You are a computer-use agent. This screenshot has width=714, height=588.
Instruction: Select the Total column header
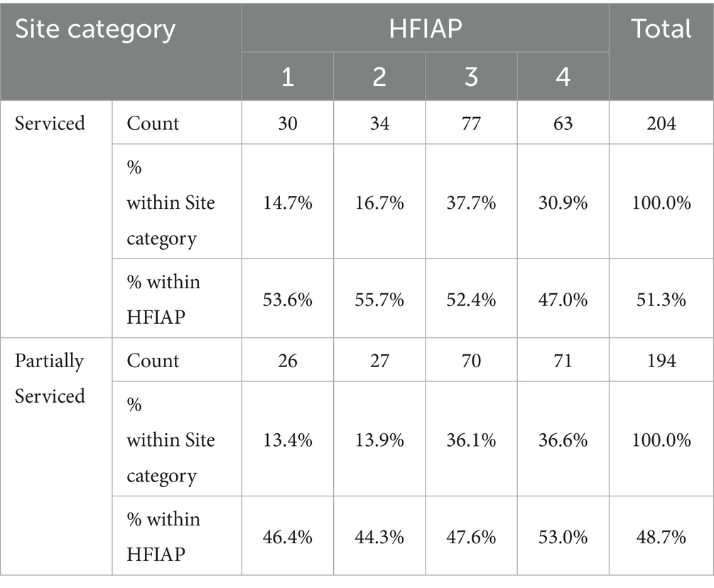661,51
